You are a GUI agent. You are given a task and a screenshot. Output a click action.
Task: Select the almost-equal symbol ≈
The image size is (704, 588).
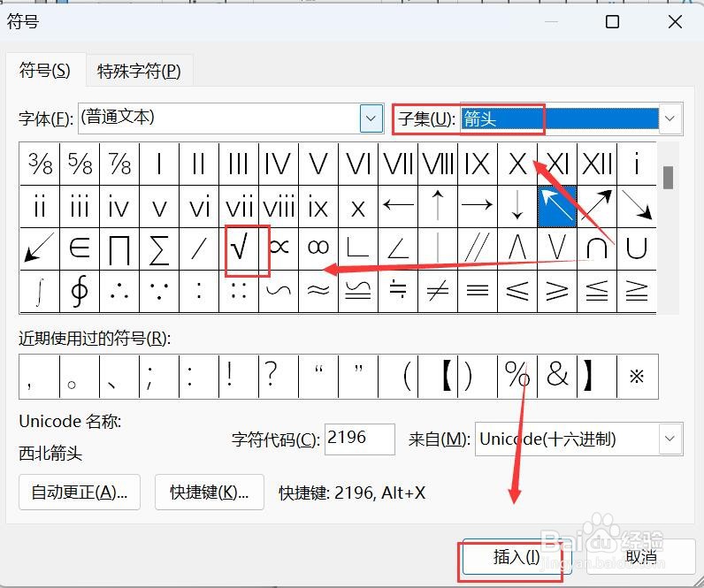(318, 291)
